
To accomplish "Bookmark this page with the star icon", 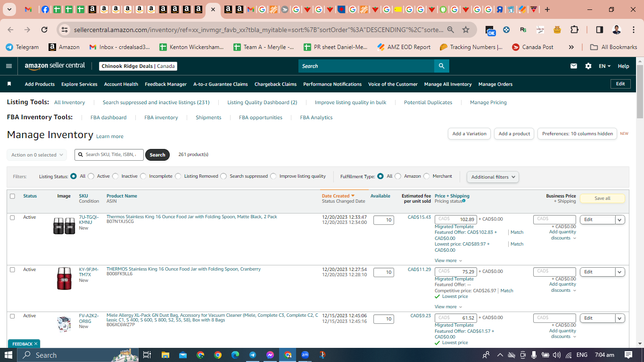I will (x=466, y=30).
